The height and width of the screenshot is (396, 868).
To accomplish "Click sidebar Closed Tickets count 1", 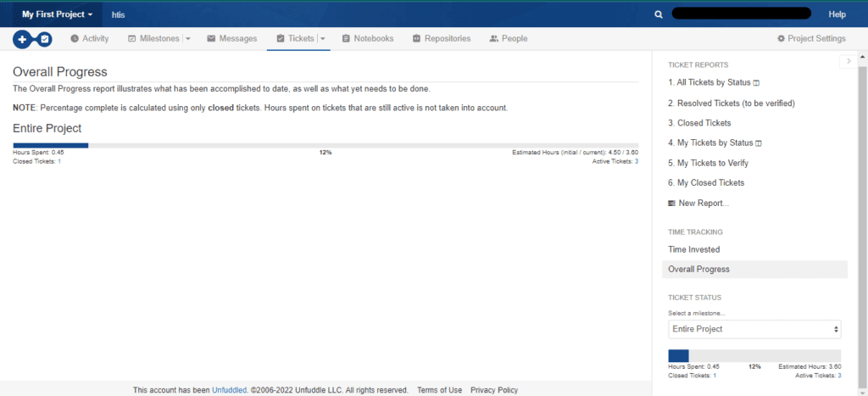I will (715, 376).
